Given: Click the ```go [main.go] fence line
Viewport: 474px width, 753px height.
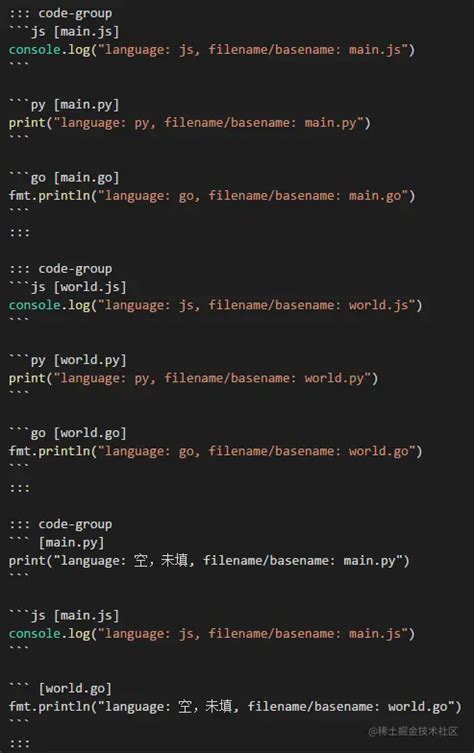Looking at the screenshot, I should click(64, 178).
